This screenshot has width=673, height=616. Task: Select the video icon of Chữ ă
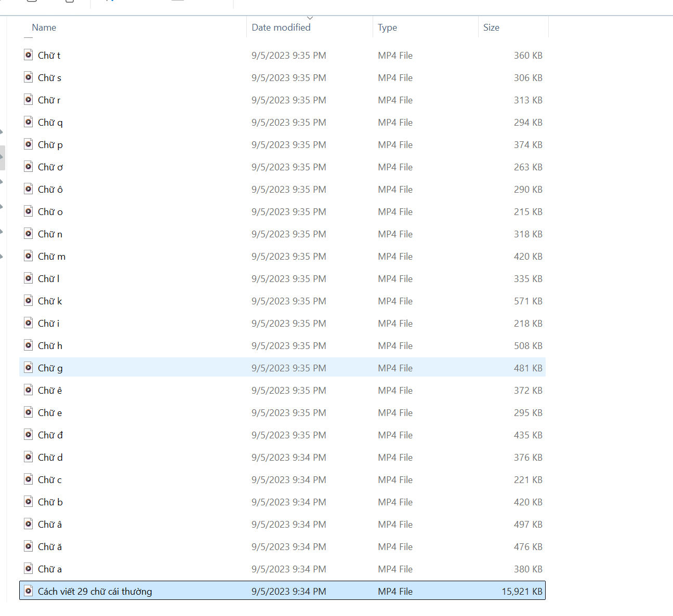[x=29, y=546]
